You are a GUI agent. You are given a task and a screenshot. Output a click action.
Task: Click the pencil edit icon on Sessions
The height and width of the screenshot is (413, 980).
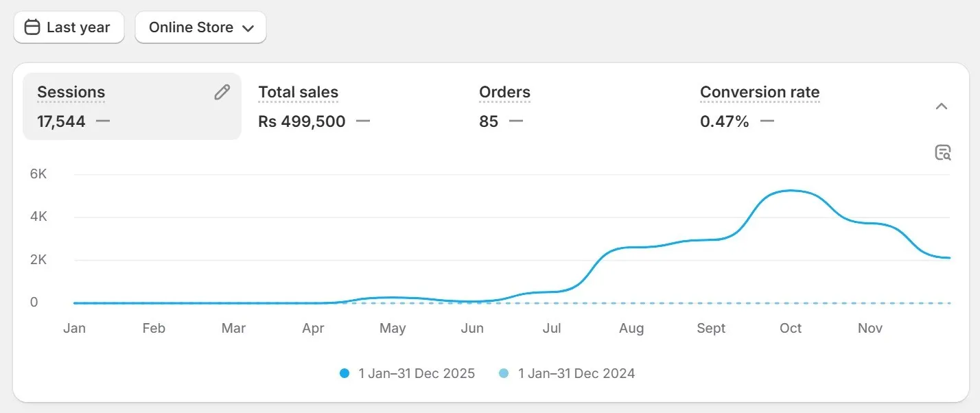coord(222,93)
